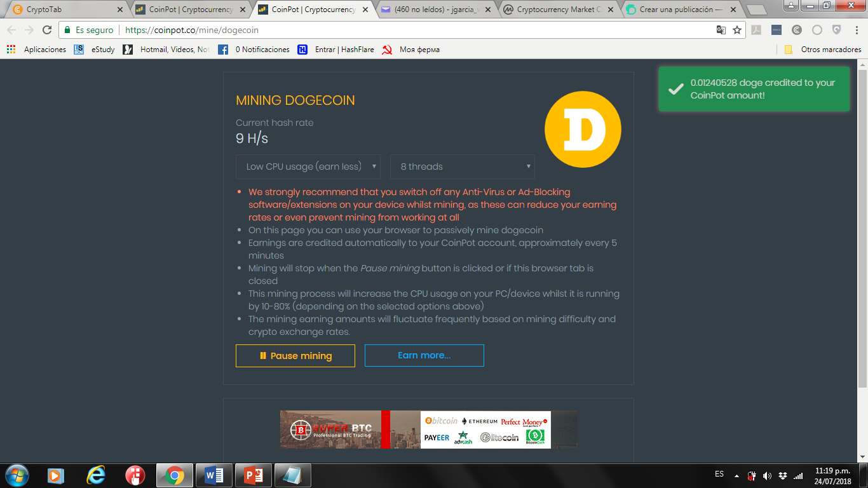Click the MINING DOGECOIN heading
The image size is (868, 488).
point(295,100)
